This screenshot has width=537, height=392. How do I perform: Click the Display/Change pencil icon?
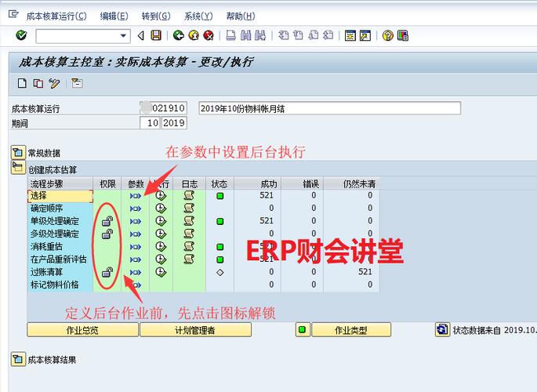(54, 83)
